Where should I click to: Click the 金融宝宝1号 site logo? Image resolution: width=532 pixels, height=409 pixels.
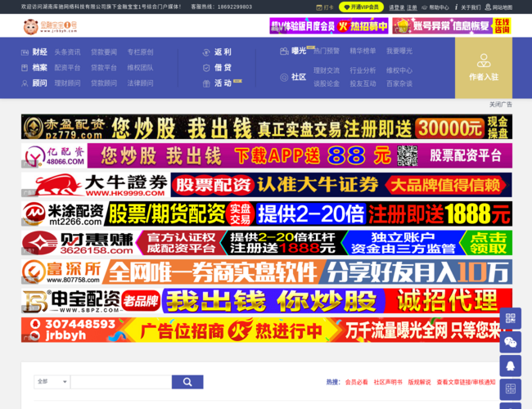[50, 26]
